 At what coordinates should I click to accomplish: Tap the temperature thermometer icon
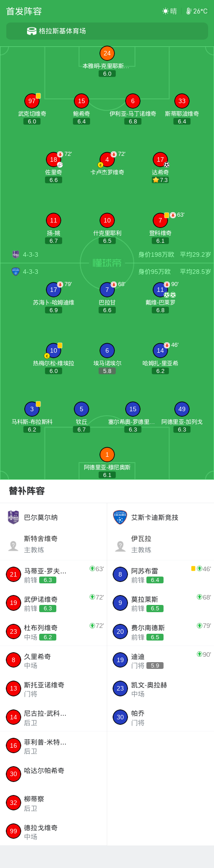click(189, 11)
